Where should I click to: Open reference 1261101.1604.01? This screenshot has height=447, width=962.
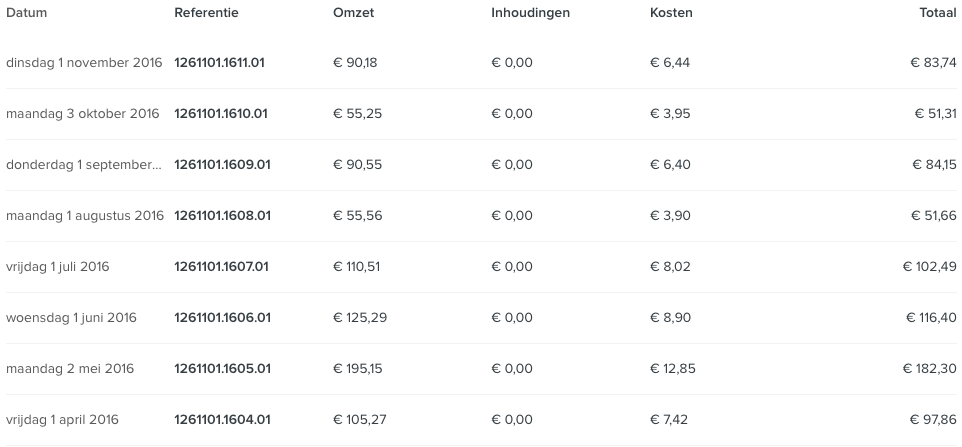(222, 419)
